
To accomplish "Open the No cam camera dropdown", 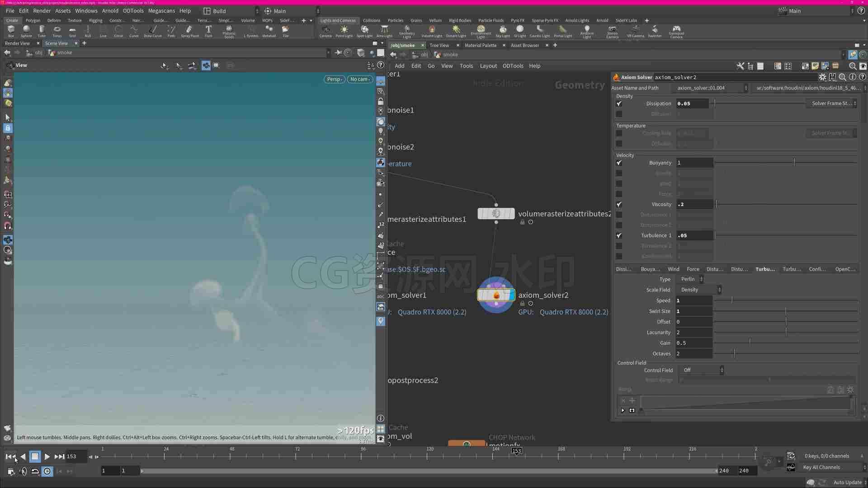I will [360, 79].
